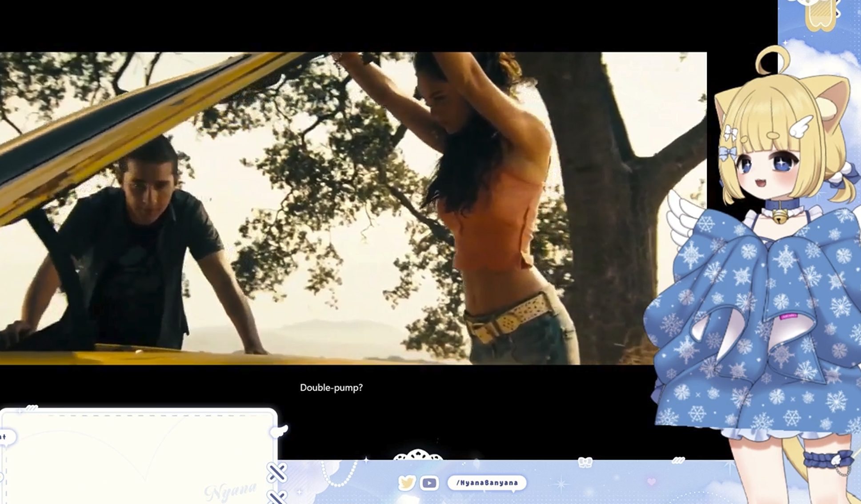861x504 pixels.
Task: Click the "Double-pump?" subtitle text
Action: pos(331,388)
